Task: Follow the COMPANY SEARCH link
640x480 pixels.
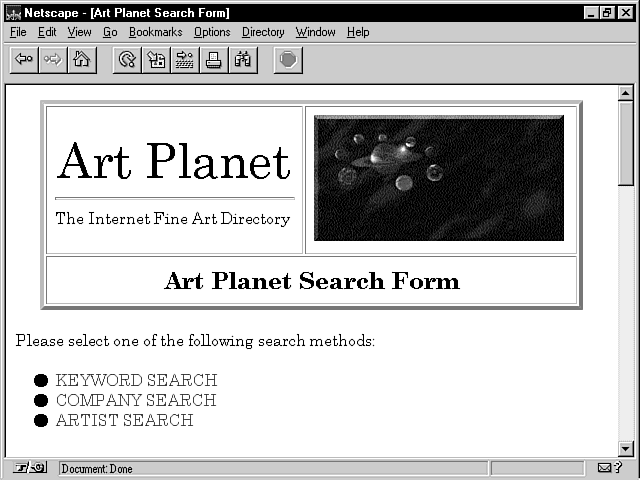Action: coord(136,400)
